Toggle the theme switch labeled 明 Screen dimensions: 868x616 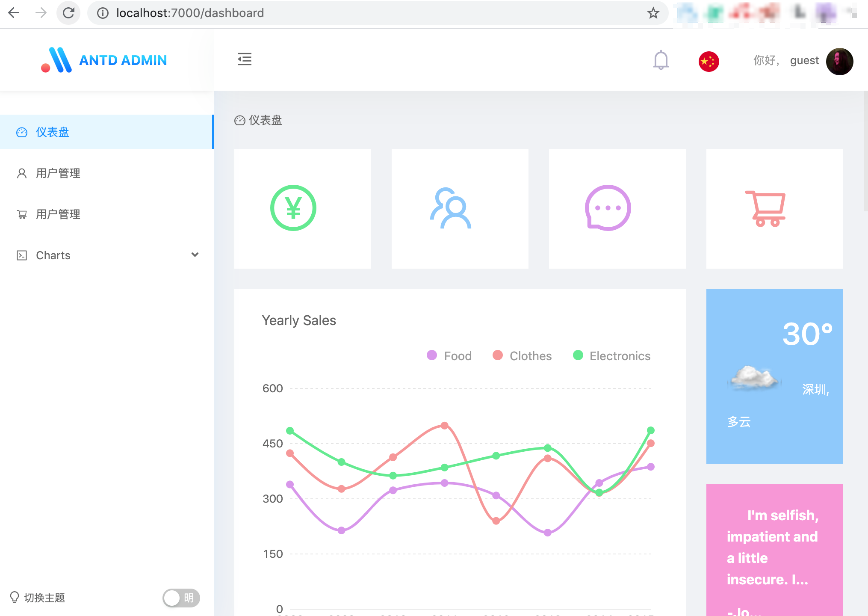tap(181, 598)
